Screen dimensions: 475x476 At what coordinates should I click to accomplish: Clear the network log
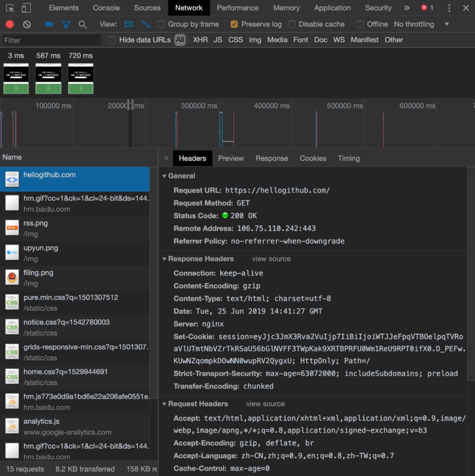[27, 24]
